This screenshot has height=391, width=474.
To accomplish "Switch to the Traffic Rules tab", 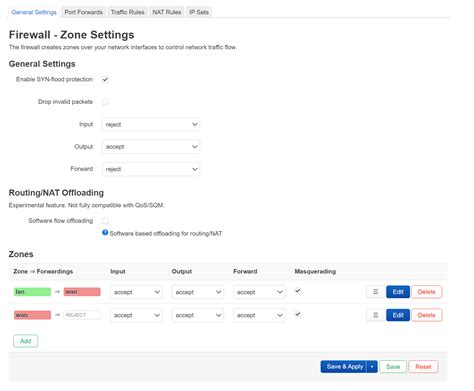I will pyautogui.click(x=127, y=12).
